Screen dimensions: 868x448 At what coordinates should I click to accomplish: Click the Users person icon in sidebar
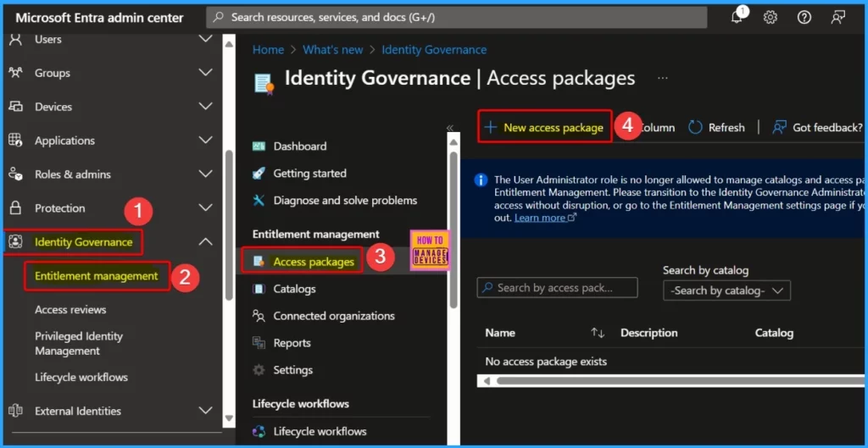15,39
